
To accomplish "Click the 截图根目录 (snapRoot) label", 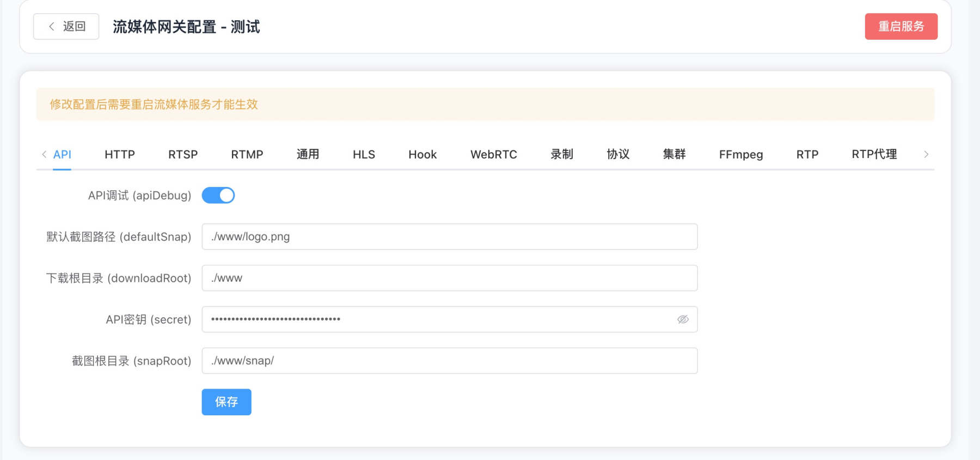I will coord(131,361).
